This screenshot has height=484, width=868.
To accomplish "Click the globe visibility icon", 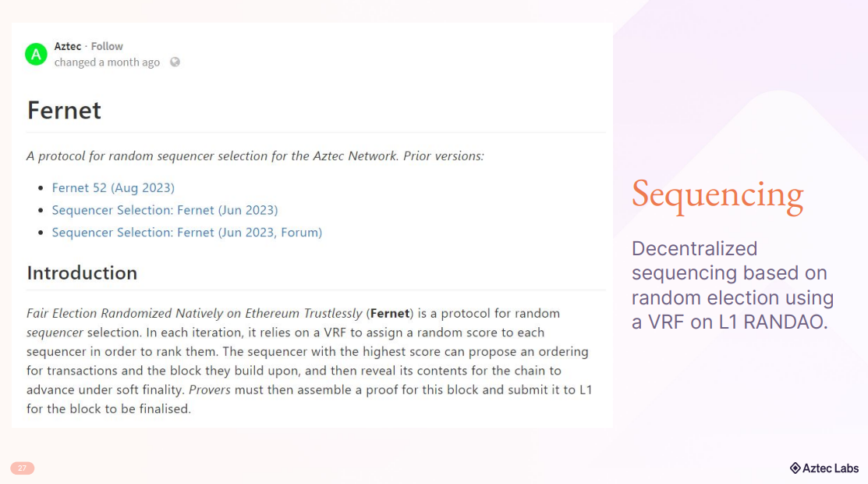I will (x=175, y=62).
